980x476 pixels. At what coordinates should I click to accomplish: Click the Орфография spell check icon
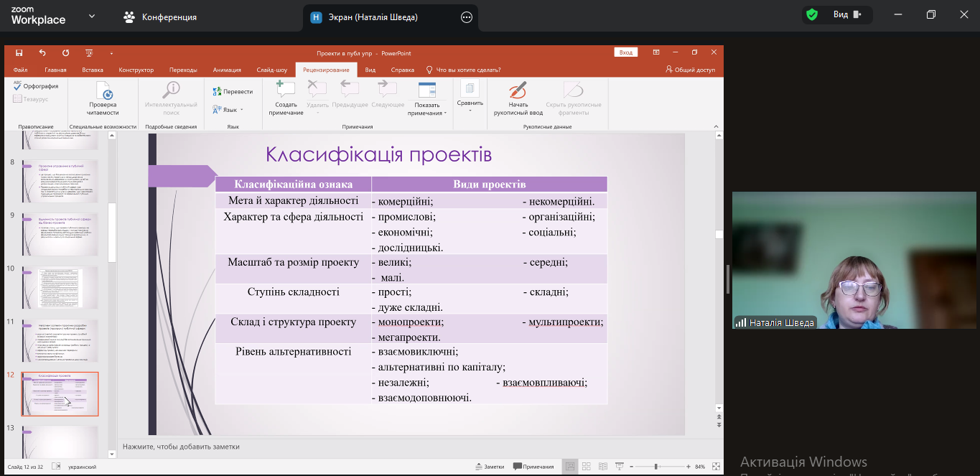(18, 85)
